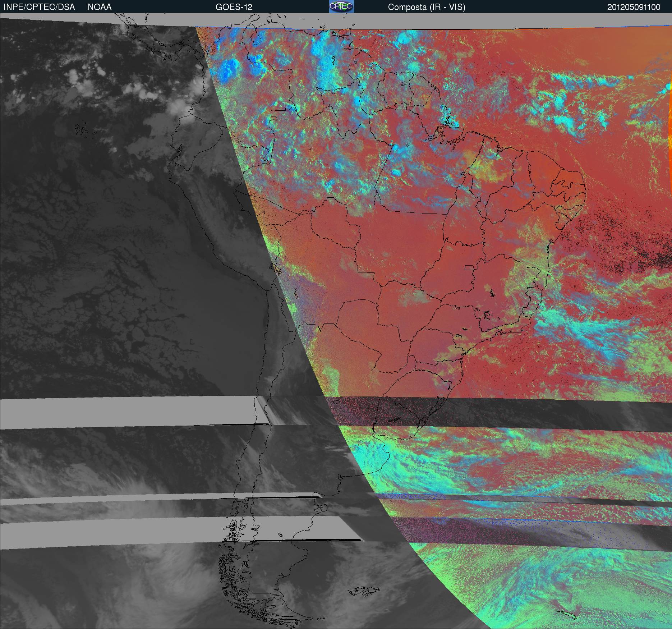Select the 201205091100 timestamp
Image resolution: width=672 pixels, height=629 pixels.
(634, 7)
